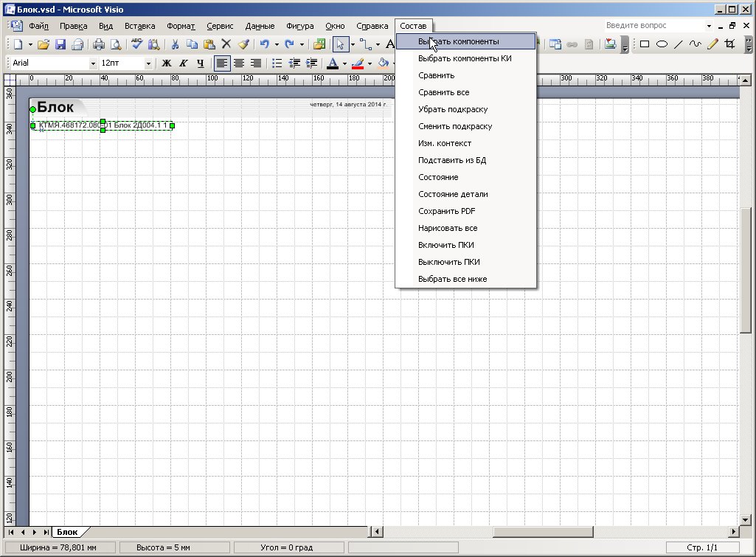Redo the action with the Redo arrow
This screenshot has height=557, width=756.
289,44
